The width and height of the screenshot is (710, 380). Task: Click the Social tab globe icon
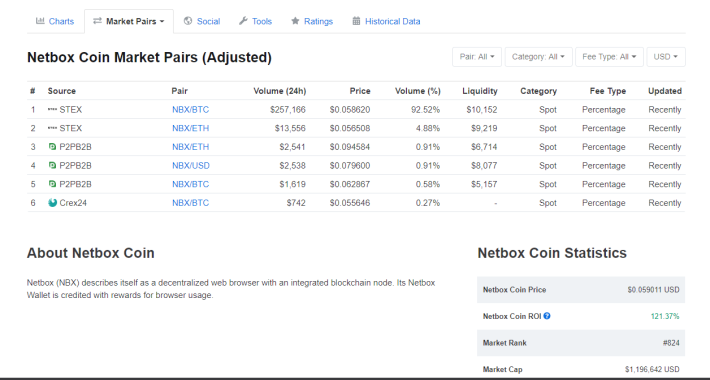click(188, 21)
